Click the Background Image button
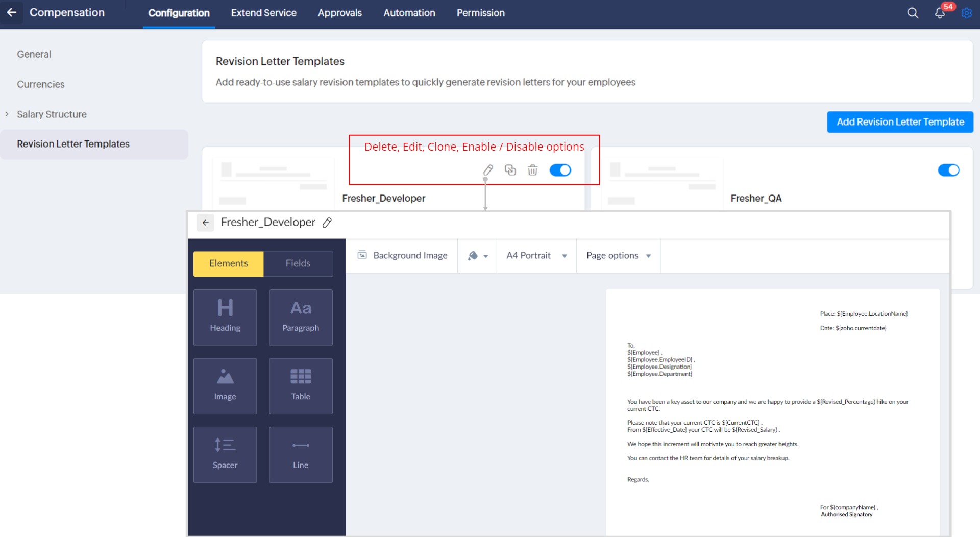Image resolution: width=980 pixels, height=537 pixels. tap(403, 256)
